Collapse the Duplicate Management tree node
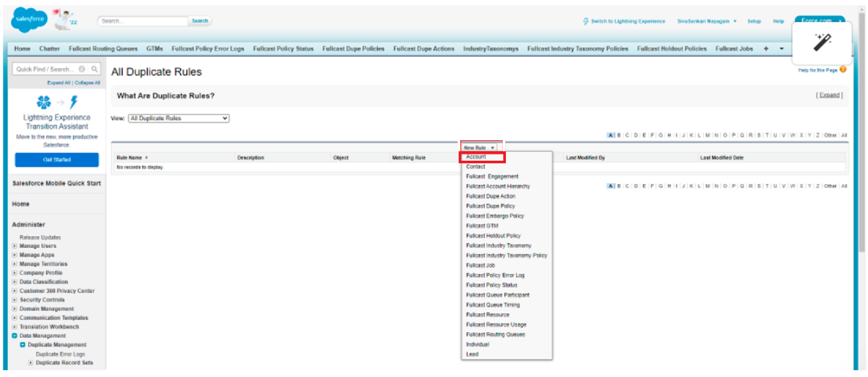The image size is (868, 377). (x=23, y=344)
